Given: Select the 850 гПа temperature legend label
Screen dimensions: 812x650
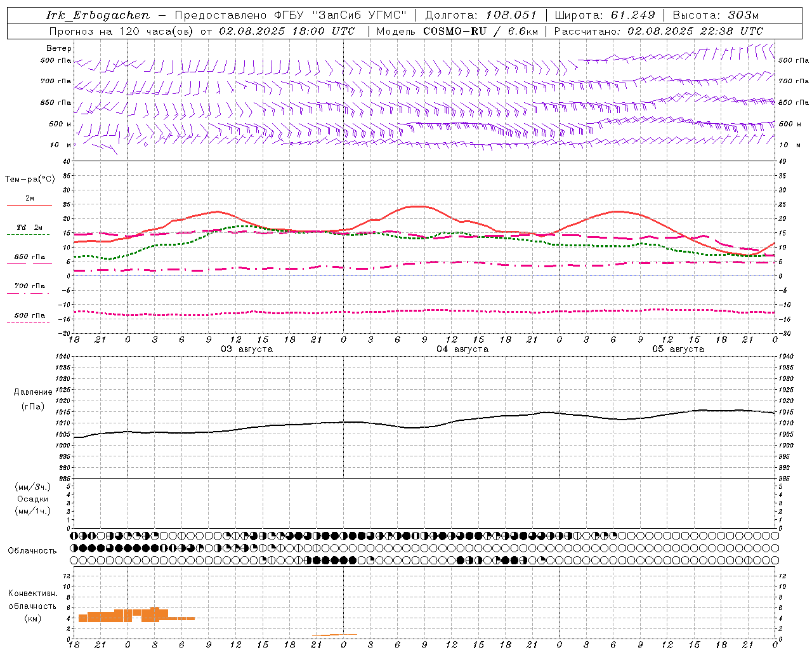Looking at the screenshot, I should tap(30, 257).
